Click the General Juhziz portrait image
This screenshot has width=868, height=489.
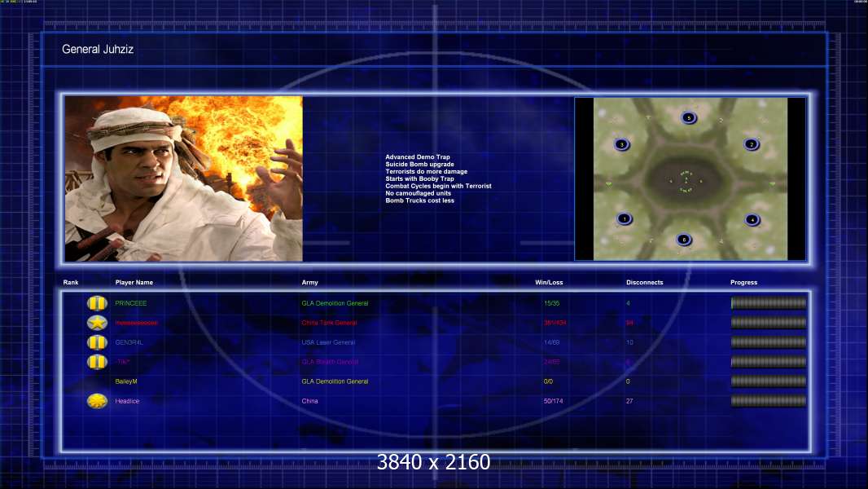(x=184, y=178)
